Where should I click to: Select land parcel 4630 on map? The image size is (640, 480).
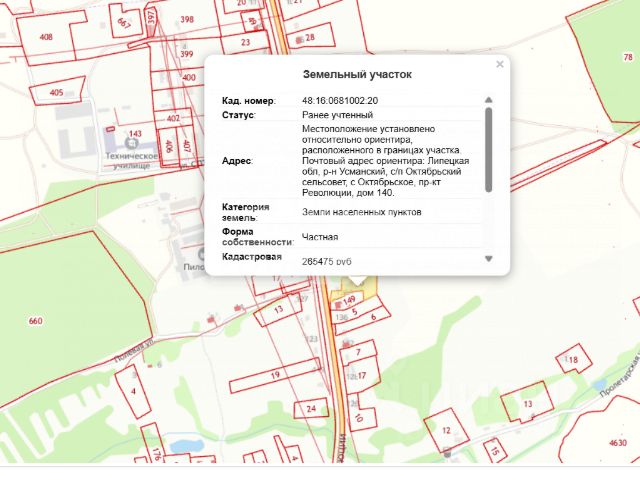coord(617,442)
